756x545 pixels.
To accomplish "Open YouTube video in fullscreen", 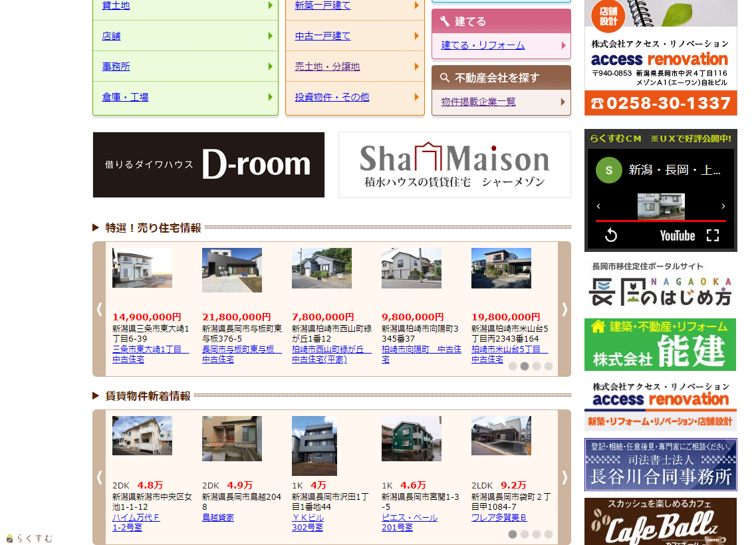I will point(713,235).
